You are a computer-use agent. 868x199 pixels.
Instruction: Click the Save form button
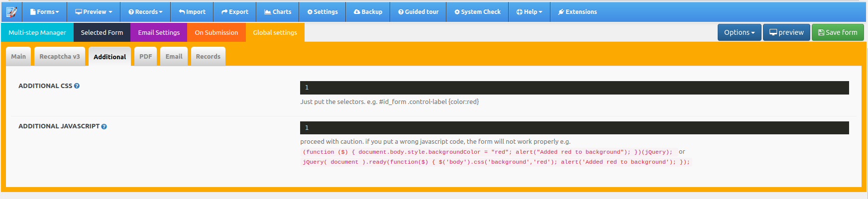tap(838, 32)
